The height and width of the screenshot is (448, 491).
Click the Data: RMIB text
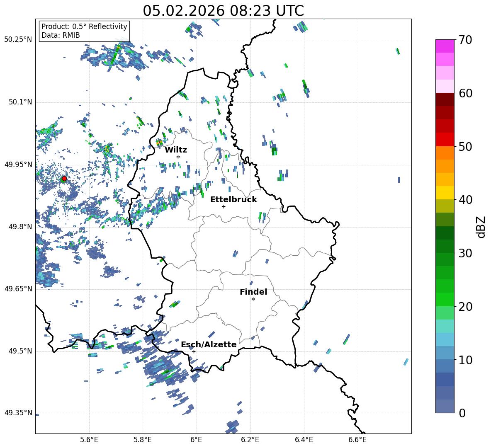coord(61,35)
